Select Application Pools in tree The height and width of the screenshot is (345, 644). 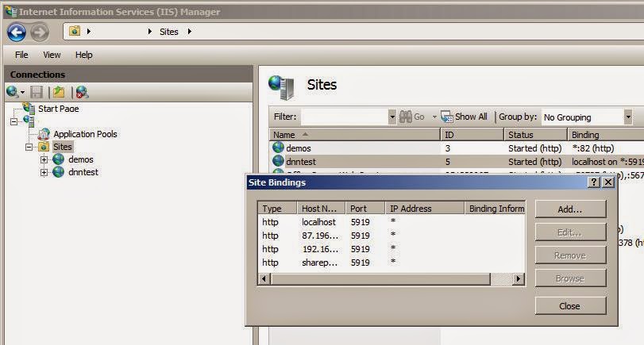point(85,134)
